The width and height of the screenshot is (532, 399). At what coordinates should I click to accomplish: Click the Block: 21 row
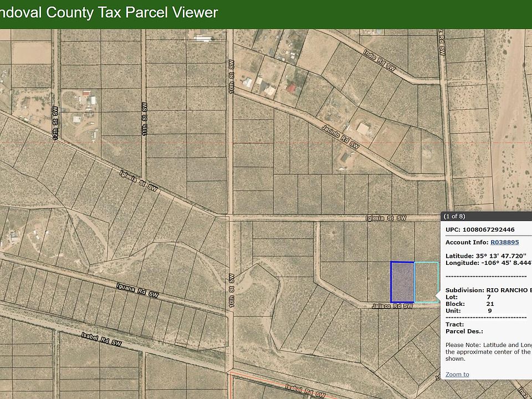pyautogui.click(x=469, y=304)
